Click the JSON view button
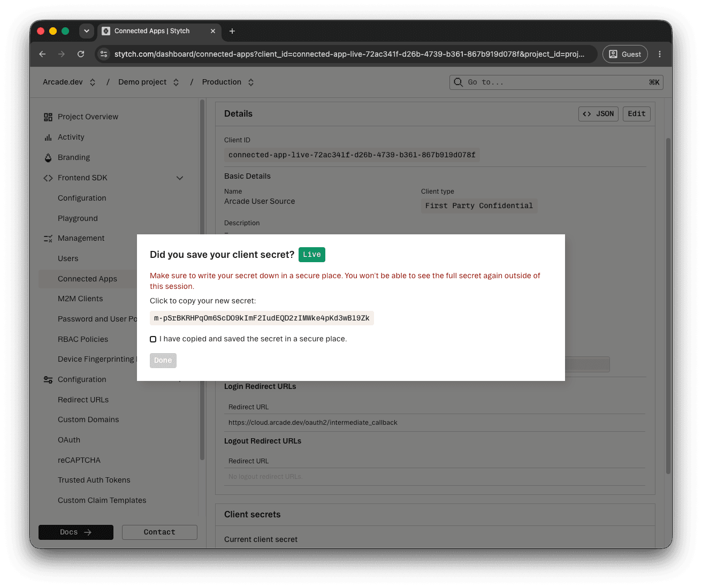The image size is (702, 588). pyautogui.click(x=598, y=114)
